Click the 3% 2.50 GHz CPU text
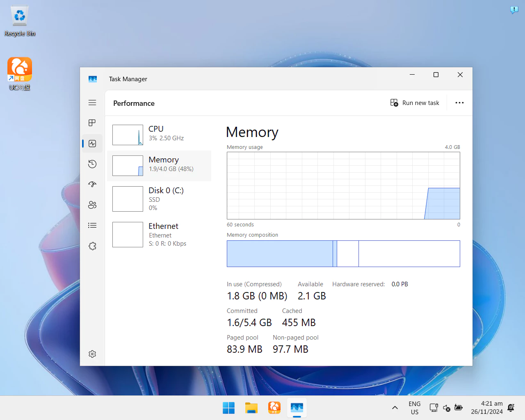The height and width of the screenshot is (420, 525). tap(166, 138)
